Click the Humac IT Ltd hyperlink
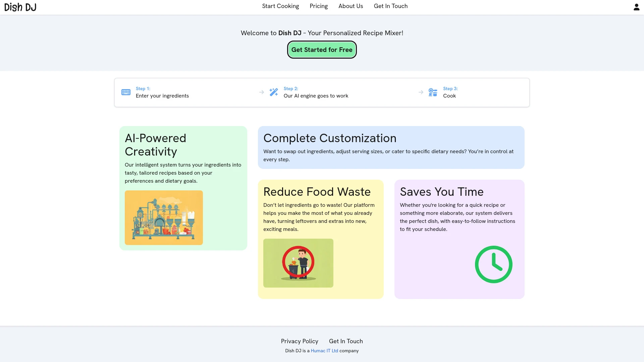Image resolution: width=644 pixels, height=362 pixels. point(324,351)
